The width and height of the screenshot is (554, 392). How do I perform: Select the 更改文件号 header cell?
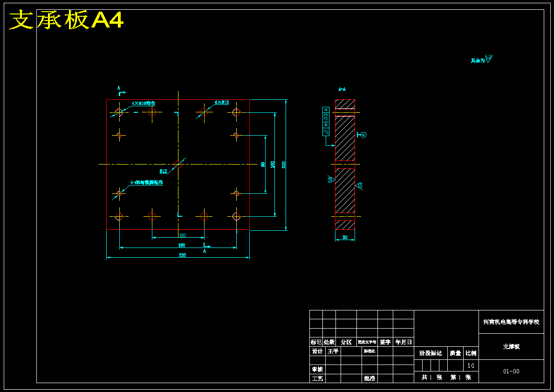pyautogui.click(x=367, y=342)
